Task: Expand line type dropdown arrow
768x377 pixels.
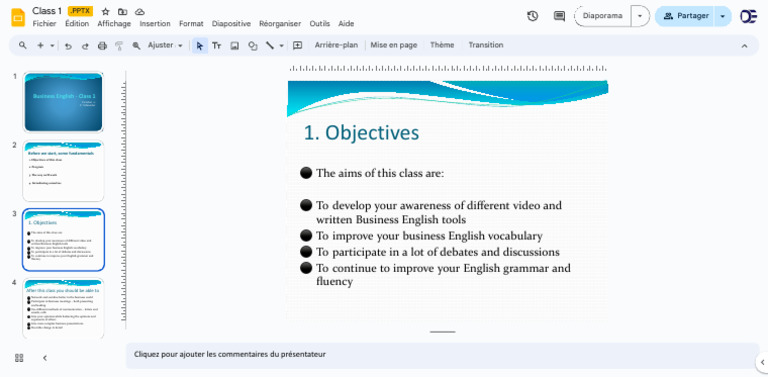Action: pos(281,46)
